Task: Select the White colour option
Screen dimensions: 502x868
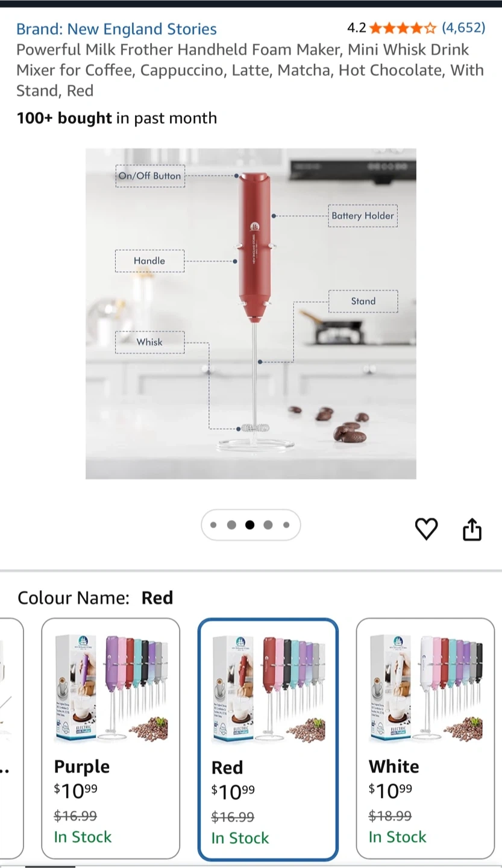Action: pos(425,738)
